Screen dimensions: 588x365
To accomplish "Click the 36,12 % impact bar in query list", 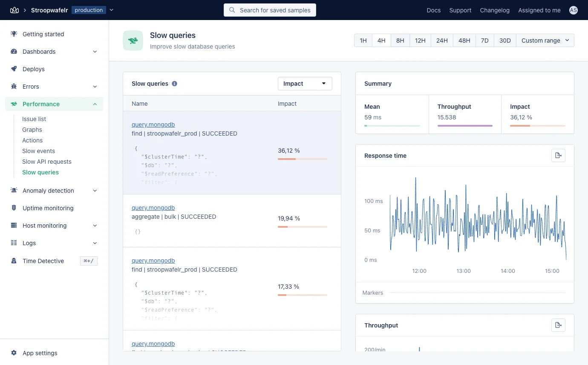I will [x=303, y=159].
